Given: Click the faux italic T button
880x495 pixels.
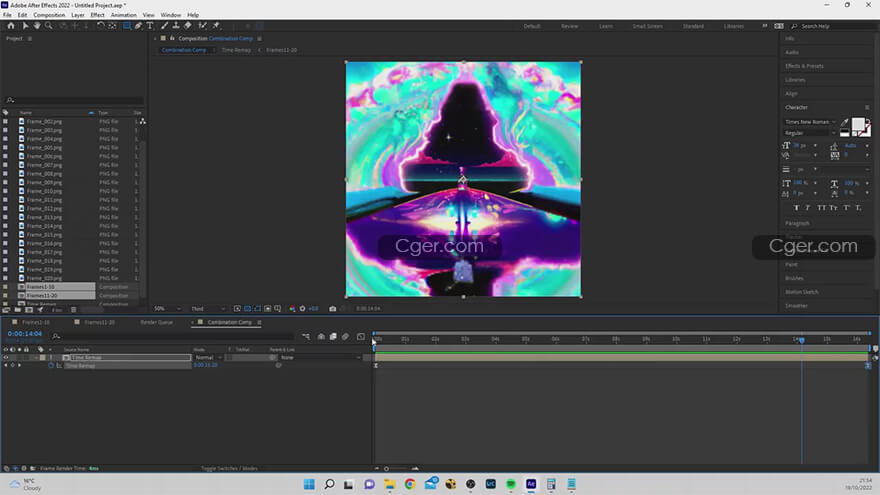Looking at the screenshot, I should click(x=808, y=208).
